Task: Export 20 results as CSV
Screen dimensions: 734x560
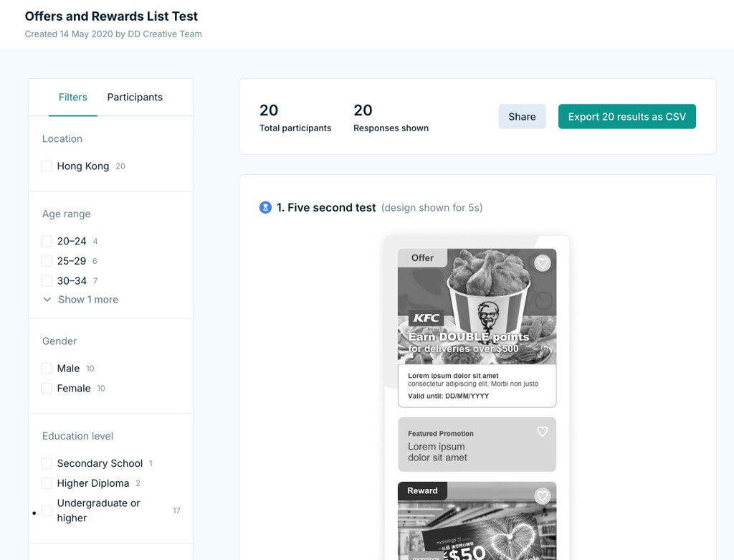Action: (626, 117)
